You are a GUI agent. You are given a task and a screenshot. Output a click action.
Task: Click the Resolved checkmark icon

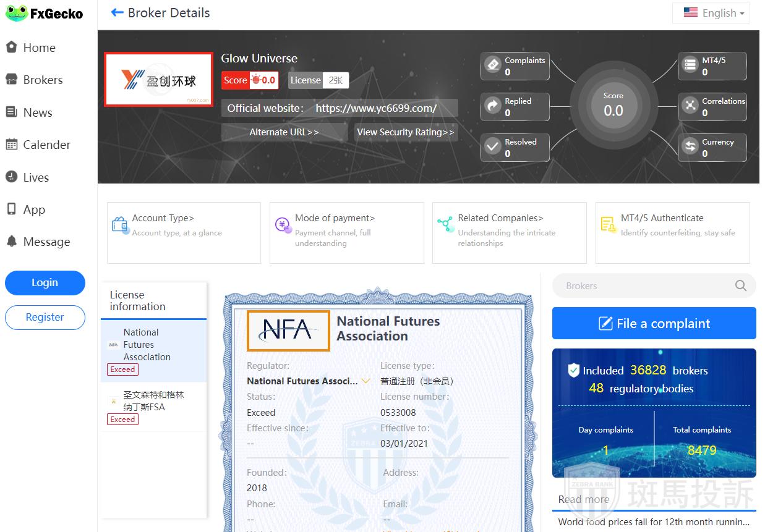(x=493, y=147)
